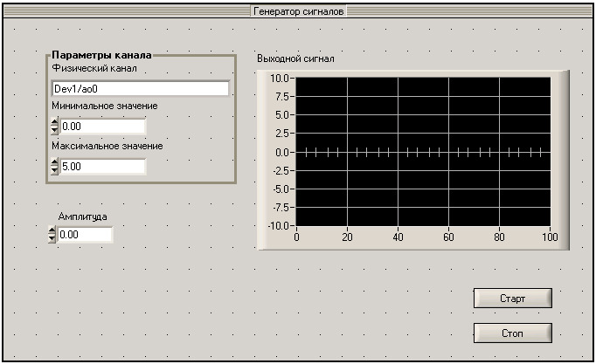Click the Амплитуда value field

[x=85, y=235]
